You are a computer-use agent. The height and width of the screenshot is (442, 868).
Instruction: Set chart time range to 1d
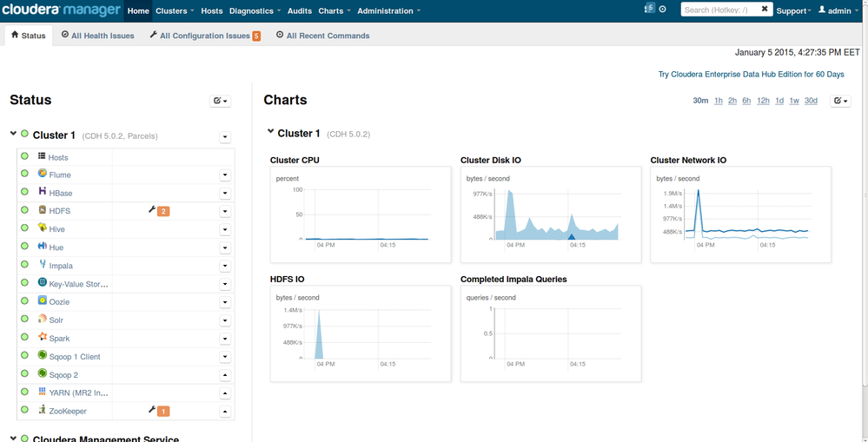pyautogui.click(x=779, y=101)
